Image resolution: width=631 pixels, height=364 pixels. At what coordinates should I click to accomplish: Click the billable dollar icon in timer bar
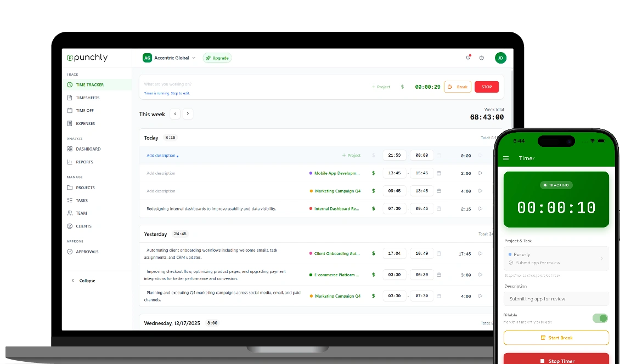pyautogui.click(x=402, y=87)
